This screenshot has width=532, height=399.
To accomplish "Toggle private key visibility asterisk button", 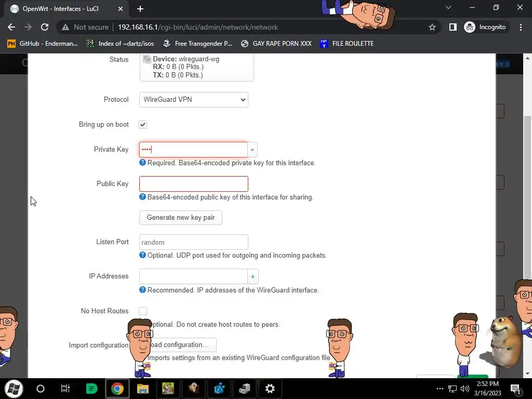I will (252, 150).
